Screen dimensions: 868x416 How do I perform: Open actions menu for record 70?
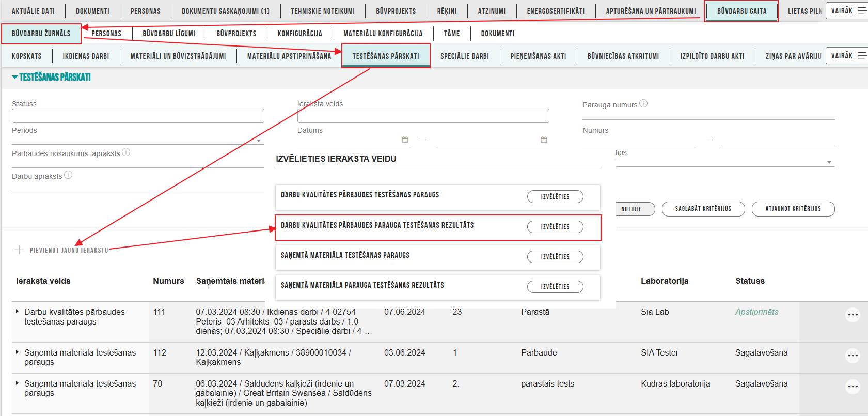(853, 387)
